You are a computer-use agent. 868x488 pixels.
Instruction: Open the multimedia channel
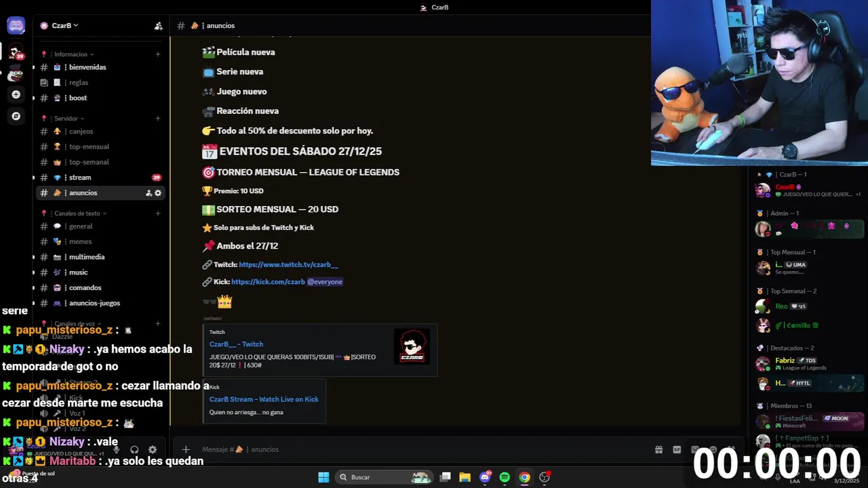(x=100, y=257)
